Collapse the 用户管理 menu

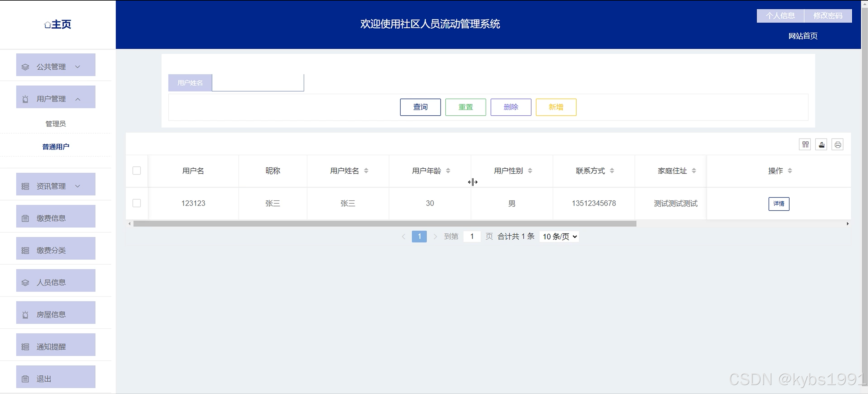pos(55,99)
